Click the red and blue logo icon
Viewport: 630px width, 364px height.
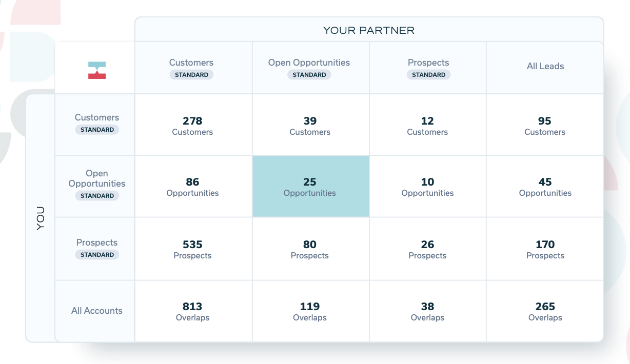tap(96, 70)
